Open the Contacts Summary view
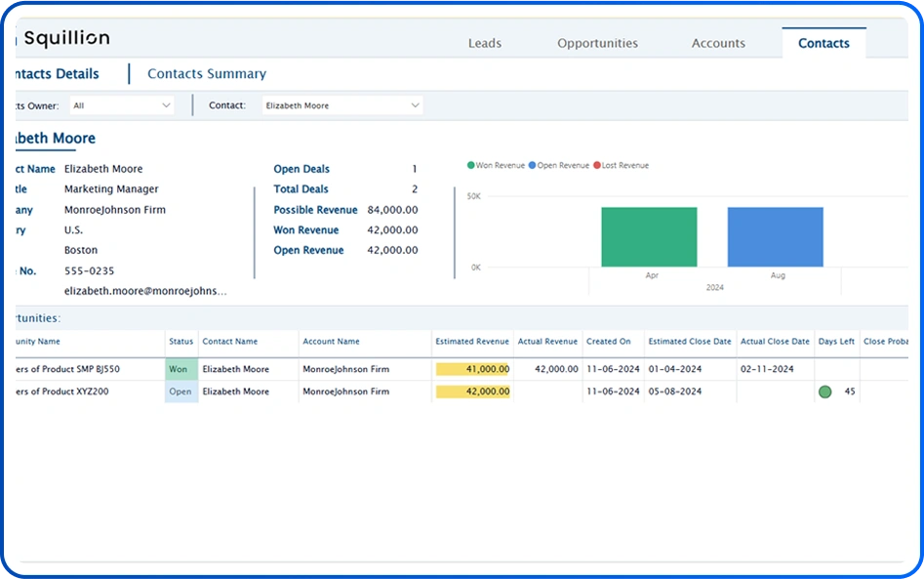Viewport: 924px width, 579px height. click(207, 73)
